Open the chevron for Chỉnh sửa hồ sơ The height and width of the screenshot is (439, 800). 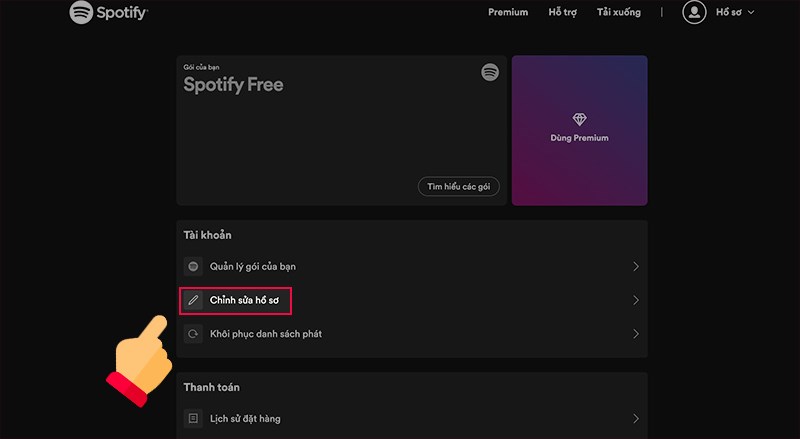(636, 300)
